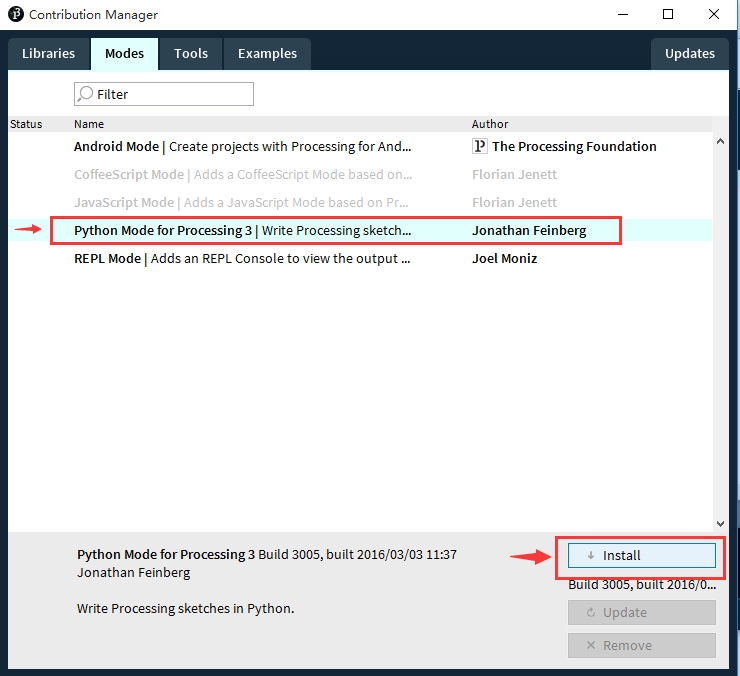The image size is (740, 676).
Task: Select the JavaScript Mode entry
Action: pyautogui.click(x=360, y=203)
